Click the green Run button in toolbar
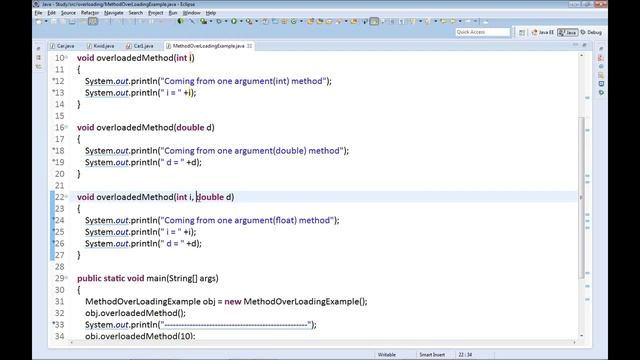The height and width of the screenshot is (360, 640). 234,21
